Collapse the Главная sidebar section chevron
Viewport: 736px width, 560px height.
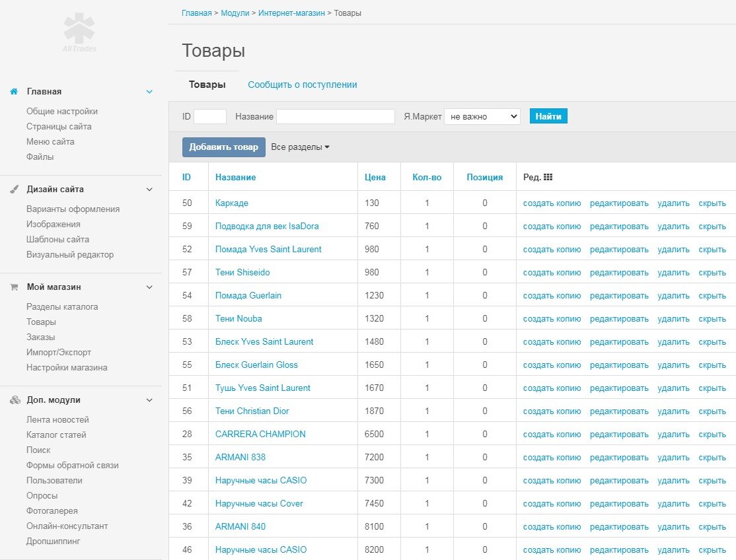(149, 91)
